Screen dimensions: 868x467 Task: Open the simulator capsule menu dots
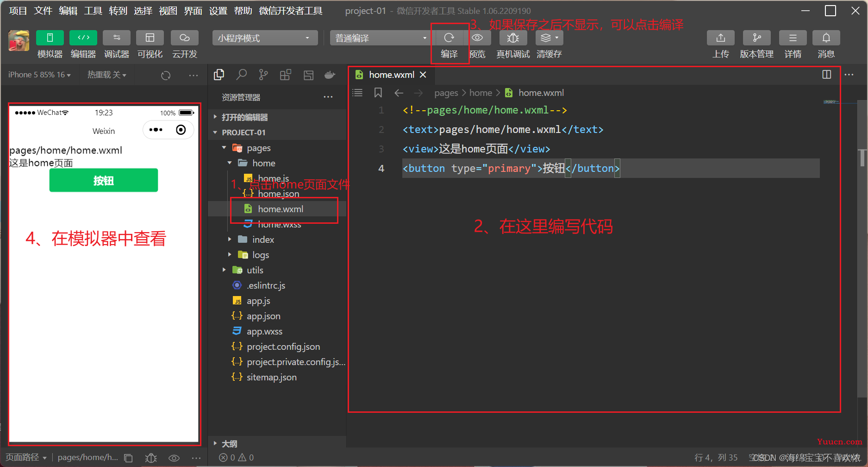pyautogui.click(x=156, y=130)
